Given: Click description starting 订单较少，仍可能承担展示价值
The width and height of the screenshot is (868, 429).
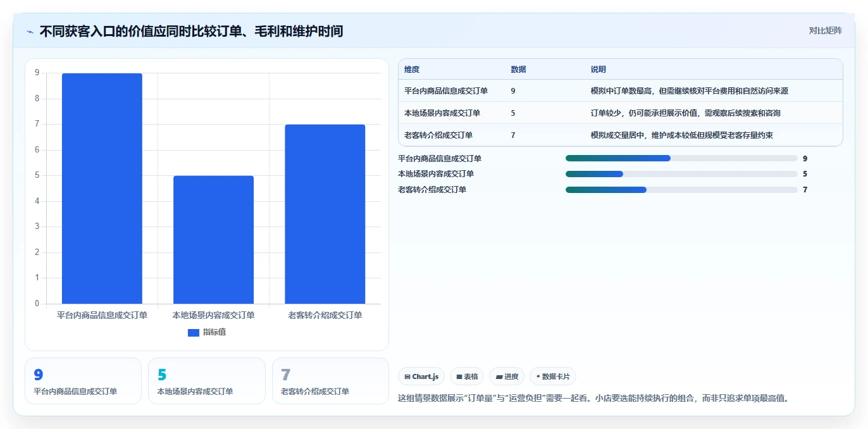Looking at the screenshot, I should pos(686,113).
